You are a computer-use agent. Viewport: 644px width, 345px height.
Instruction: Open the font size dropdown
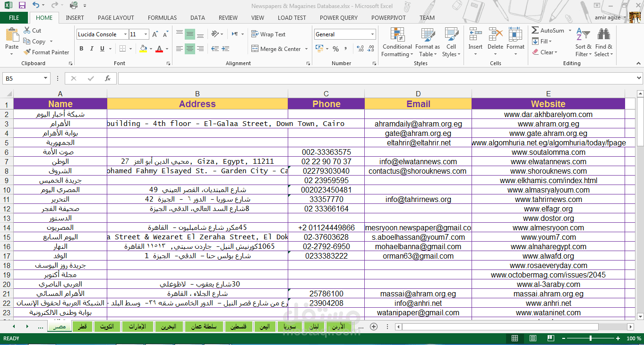(x=146, y=34)
